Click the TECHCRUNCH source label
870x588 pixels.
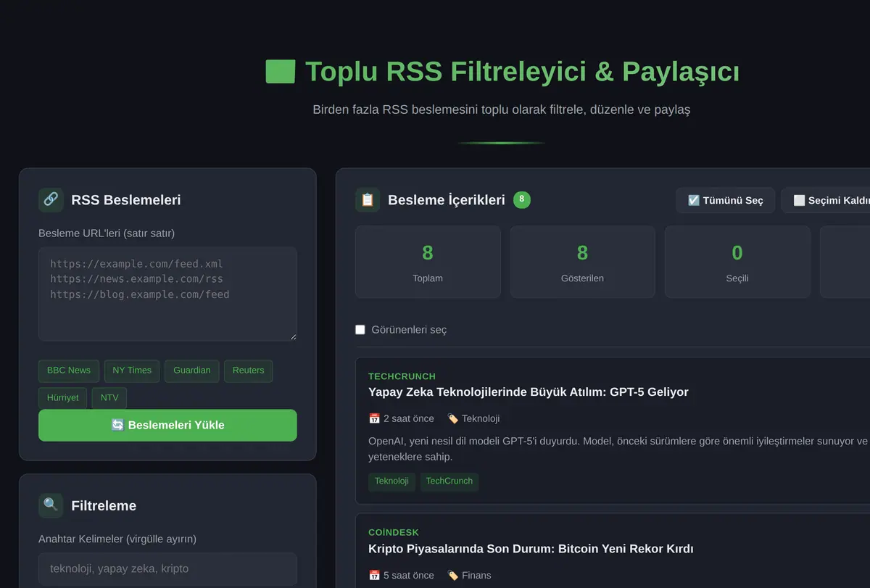402,376
